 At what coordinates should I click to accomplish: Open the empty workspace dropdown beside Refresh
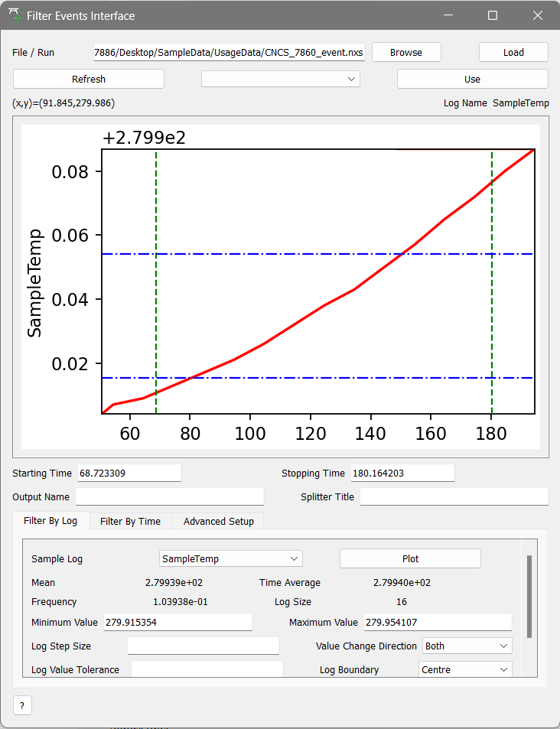point(280,79)
